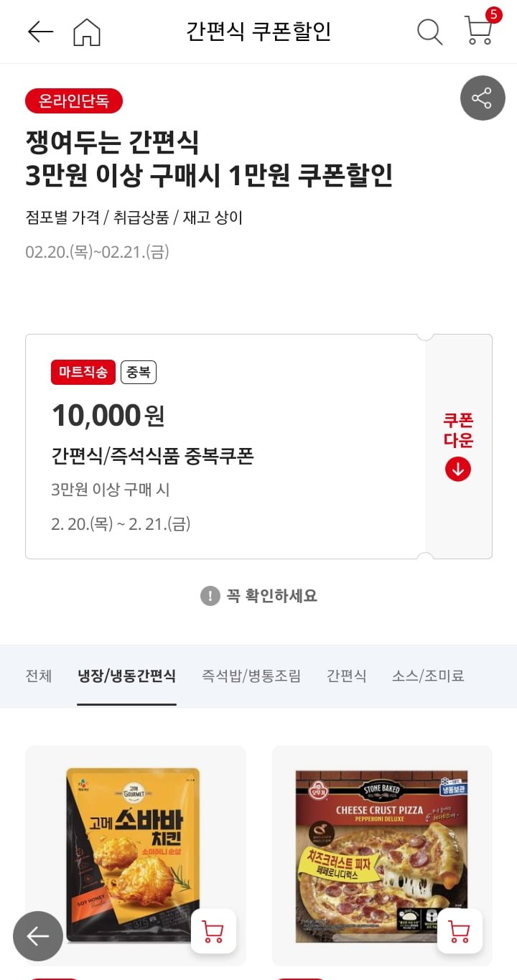Add 고메 소바바 치킨 to cart
The height and width of the screenshot is (980, 517).
213,931
